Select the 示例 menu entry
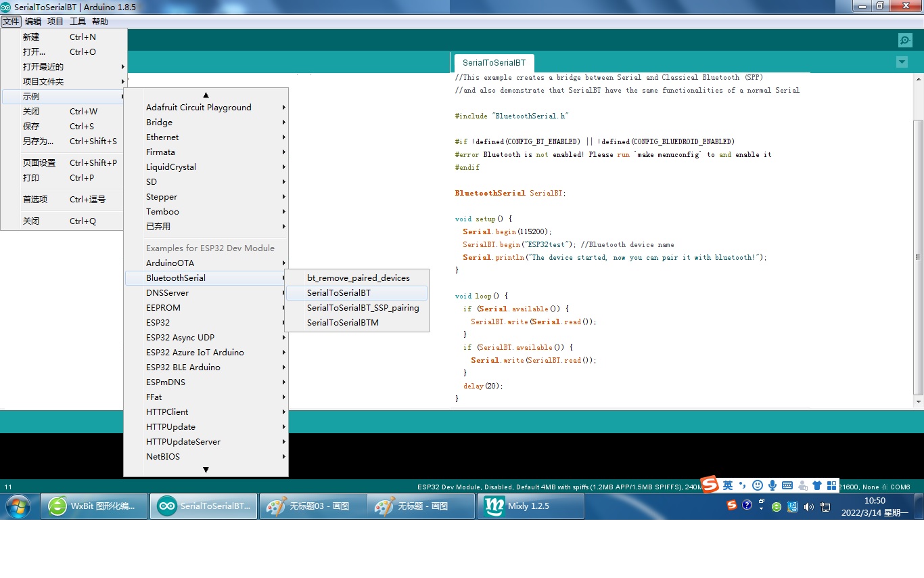 (64, 97)
